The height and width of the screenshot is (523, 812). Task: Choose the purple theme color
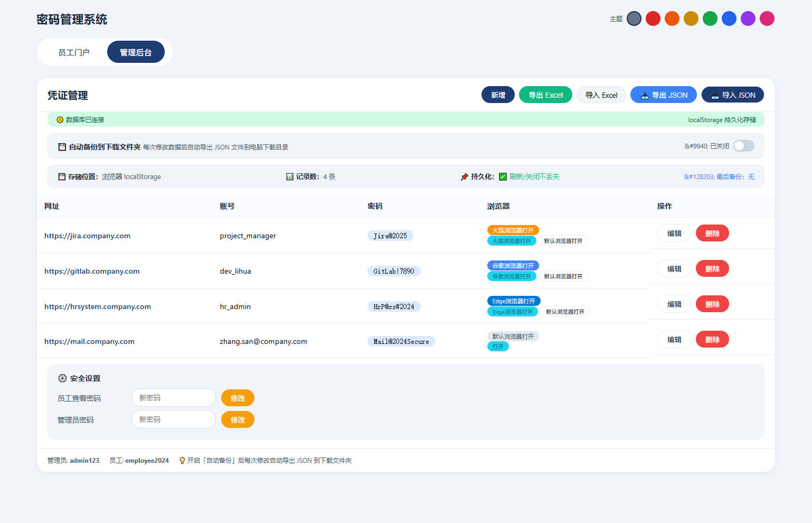tap(748, 18)
